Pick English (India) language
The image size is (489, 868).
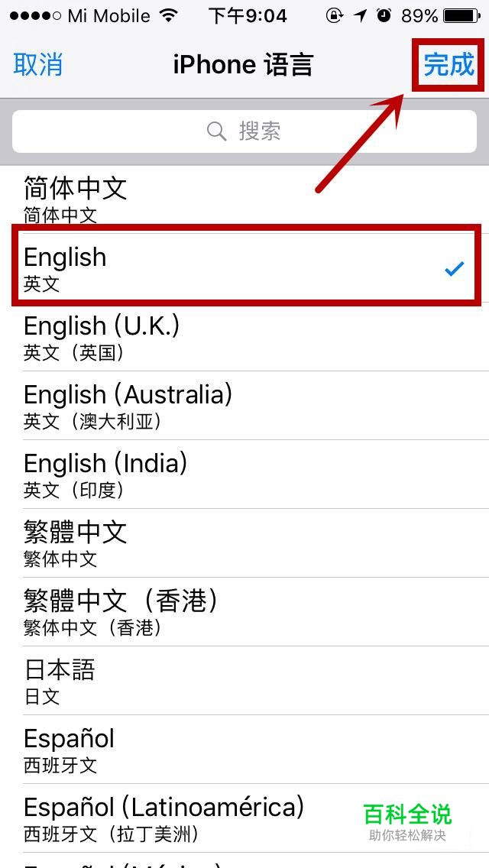[244, 474]
